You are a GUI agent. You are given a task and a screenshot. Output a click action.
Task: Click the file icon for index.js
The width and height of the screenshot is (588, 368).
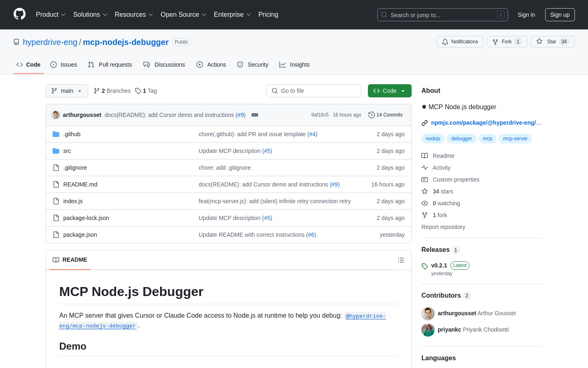[56, 201]
